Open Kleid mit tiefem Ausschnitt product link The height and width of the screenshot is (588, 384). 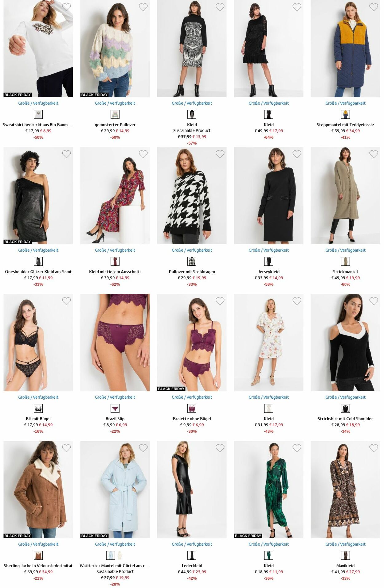pyautogui.click(x=115, y=272)
